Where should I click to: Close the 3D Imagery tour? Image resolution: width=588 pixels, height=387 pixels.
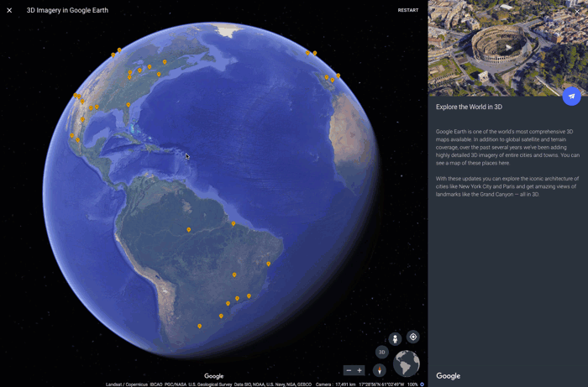9,10
